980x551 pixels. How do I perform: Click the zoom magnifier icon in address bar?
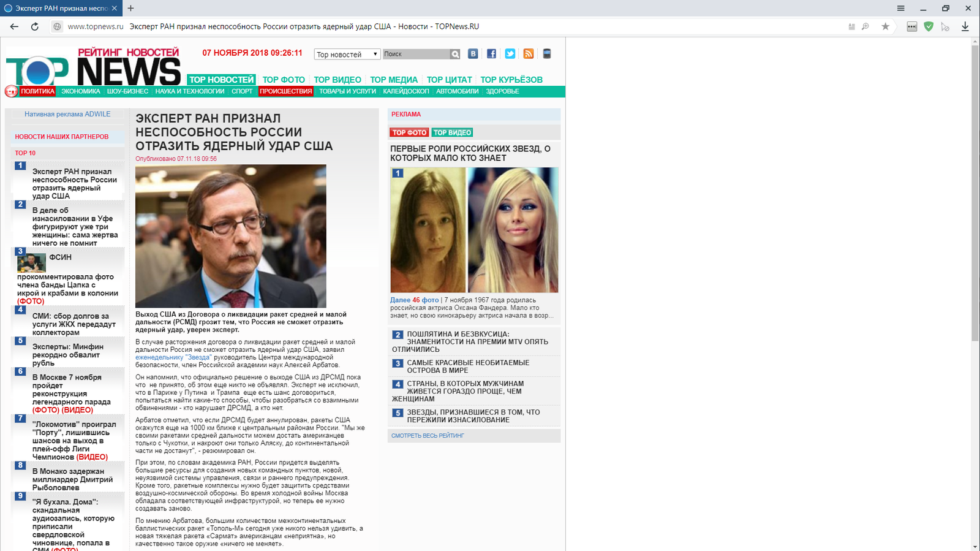point(865,26)
